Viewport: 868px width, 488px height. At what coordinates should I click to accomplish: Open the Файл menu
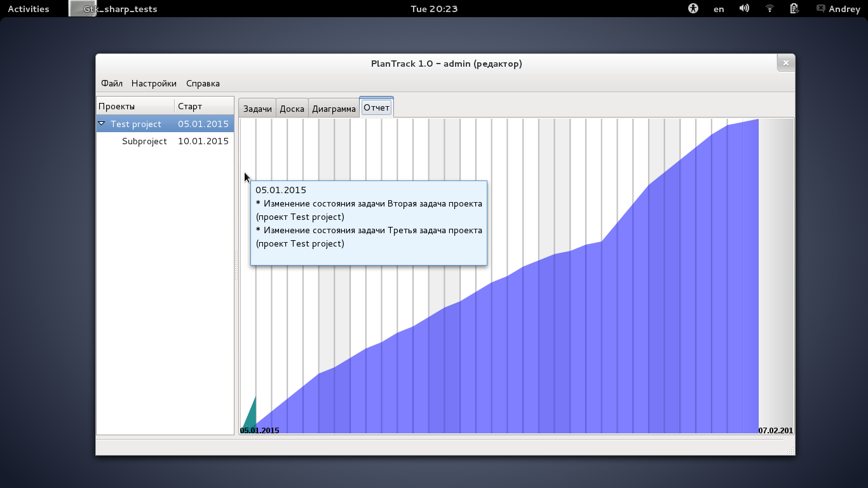(112, 83)
